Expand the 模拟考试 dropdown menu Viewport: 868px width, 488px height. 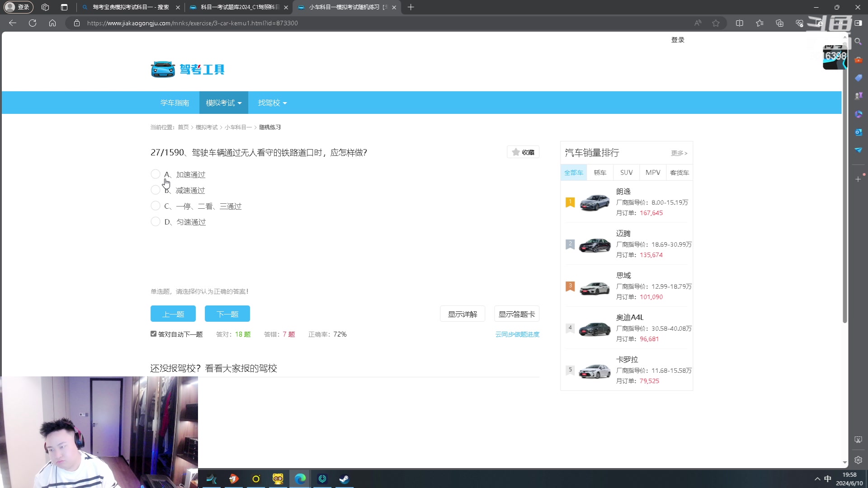[x=223, y=103]
